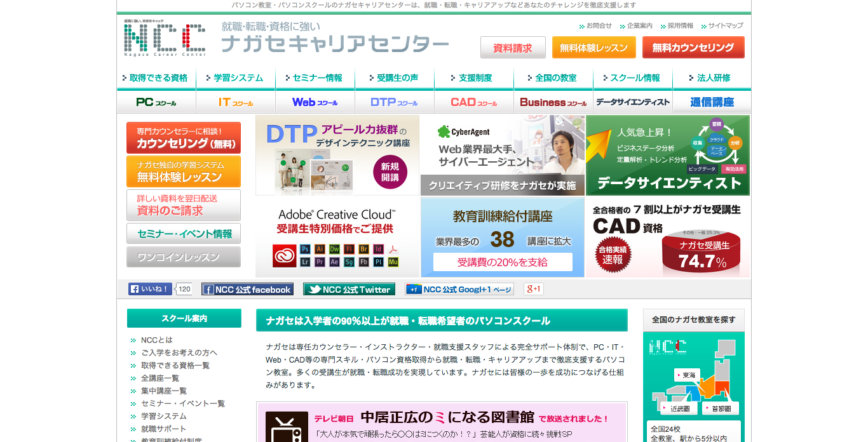Screen dimensions: 868x442
Task: Select the 通信講座 tab
Action: [712, 102]
